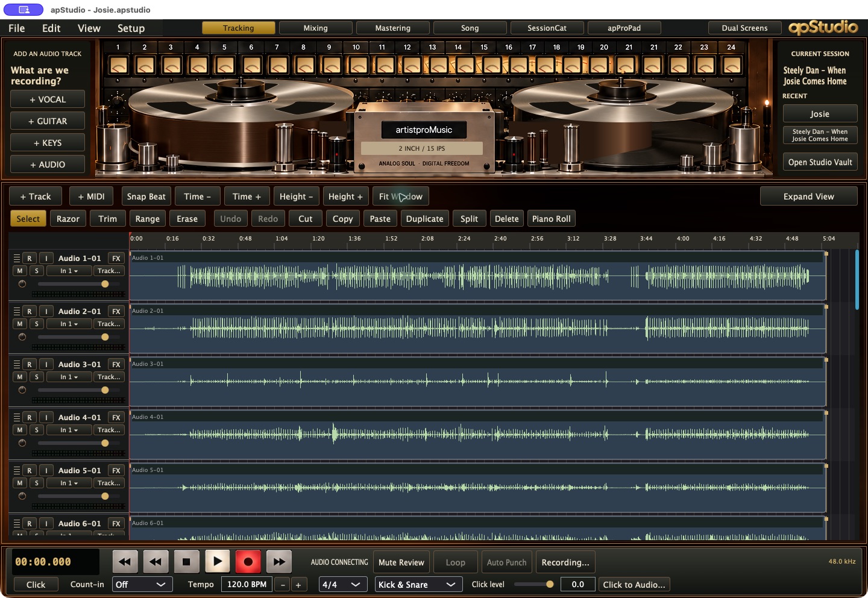The width and height of the screenshot is (868, 598).
Task: Enable the Loop toggle
Action: click(455, 562)
